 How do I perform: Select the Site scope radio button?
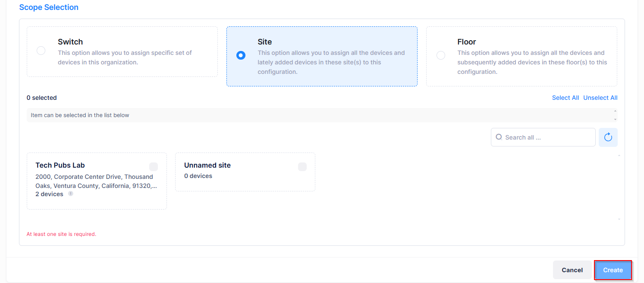(241, 55)
